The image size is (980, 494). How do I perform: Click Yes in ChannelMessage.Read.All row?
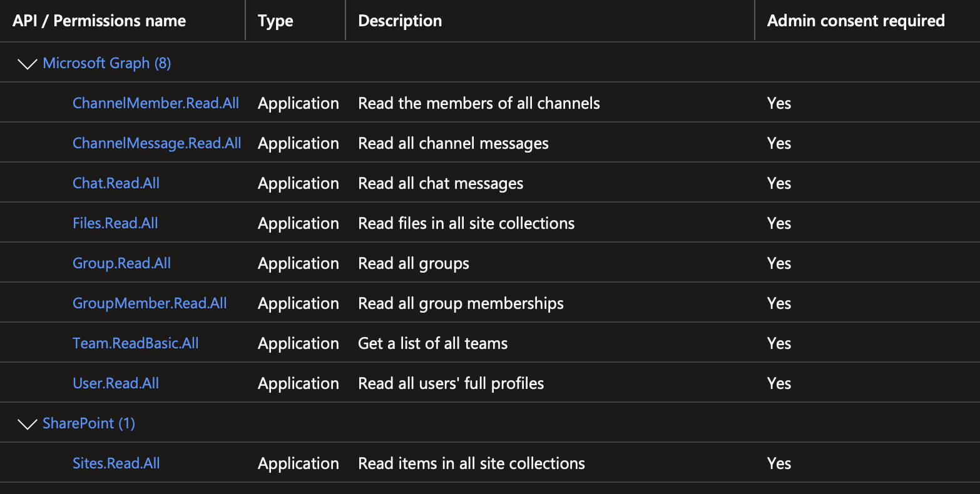[779, 143]
